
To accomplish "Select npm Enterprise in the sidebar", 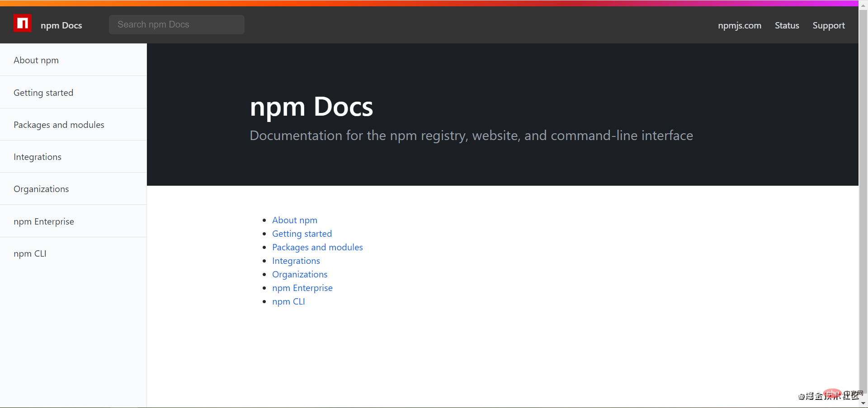I will tap(73, 221).
